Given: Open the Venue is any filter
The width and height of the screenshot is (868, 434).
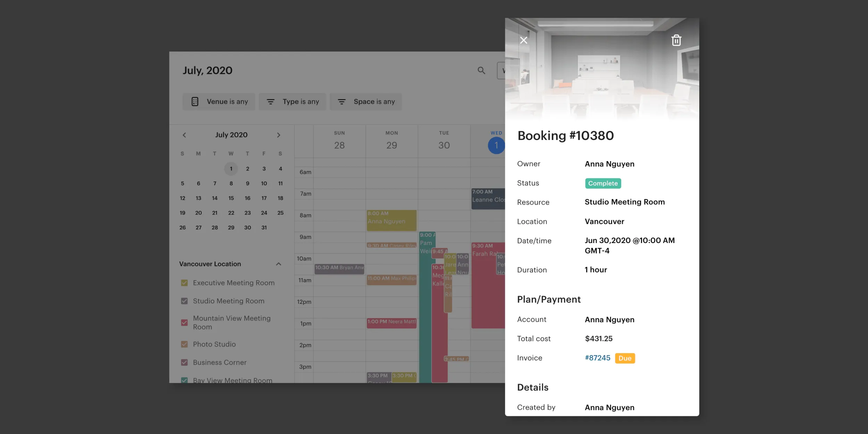Looking at the screenshot, I should coord(219,102).
